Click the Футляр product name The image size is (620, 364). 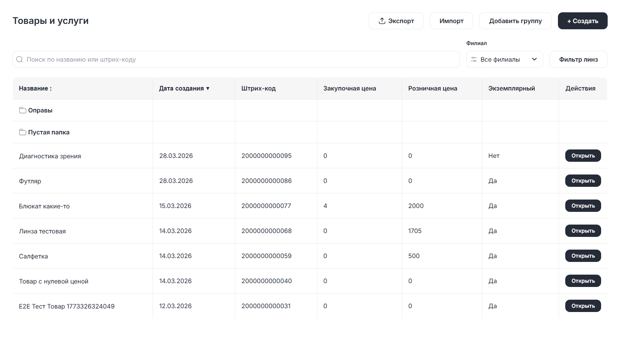click(x=30, y=181)
